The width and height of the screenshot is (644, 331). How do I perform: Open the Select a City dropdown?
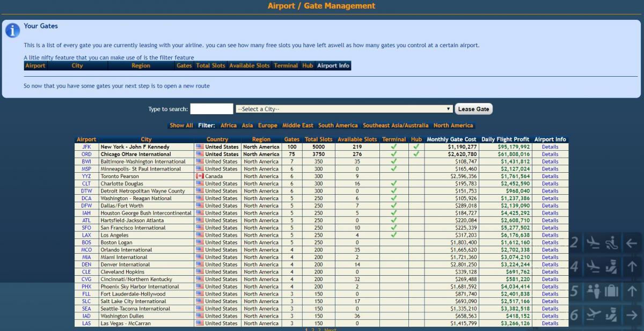tap(344, 109)
